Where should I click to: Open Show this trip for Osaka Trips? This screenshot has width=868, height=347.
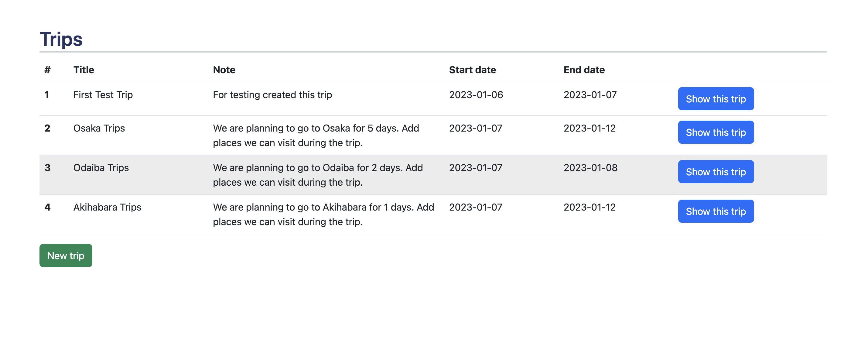(x=716, y=132)
